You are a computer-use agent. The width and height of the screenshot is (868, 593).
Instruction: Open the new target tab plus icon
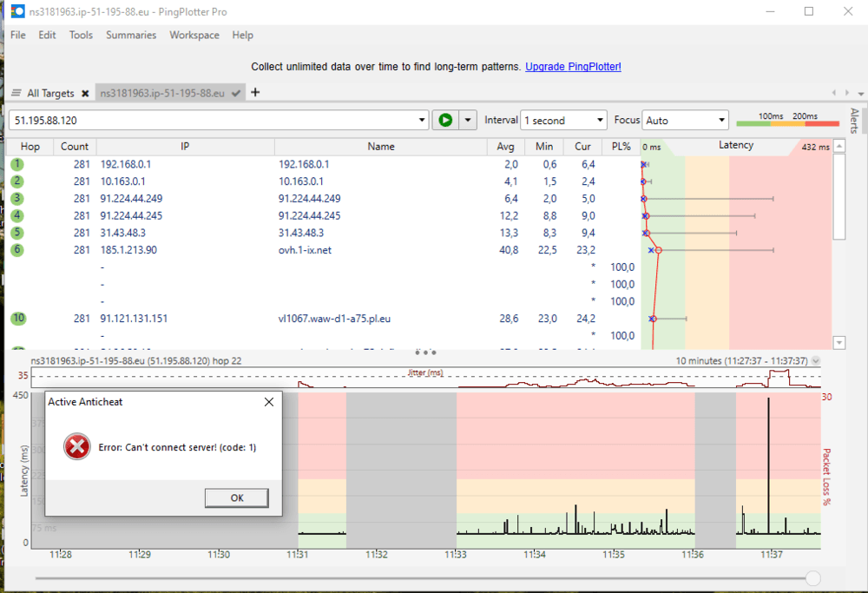pos(255,93)
